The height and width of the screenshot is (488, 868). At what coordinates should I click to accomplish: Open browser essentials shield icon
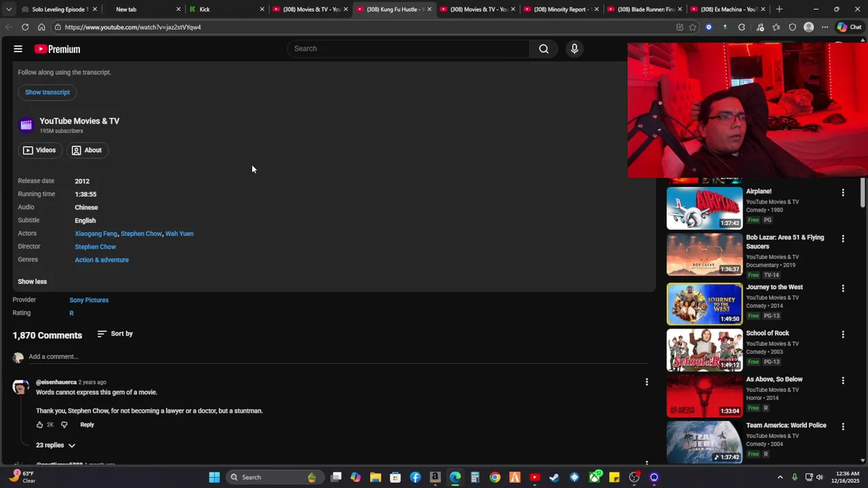pyautogui.click(x=792, y=27)
